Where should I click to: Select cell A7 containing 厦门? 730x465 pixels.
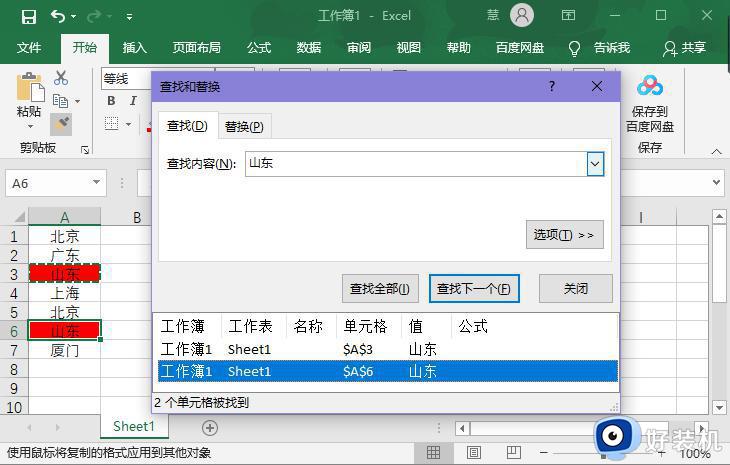tap(65, 350)
